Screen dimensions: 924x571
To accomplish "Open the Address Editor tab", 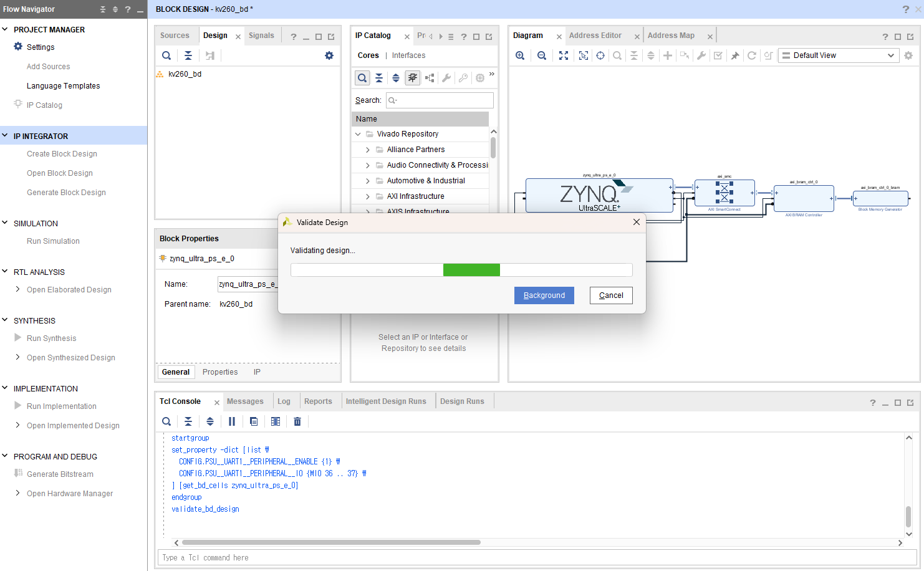I will 595,36.
